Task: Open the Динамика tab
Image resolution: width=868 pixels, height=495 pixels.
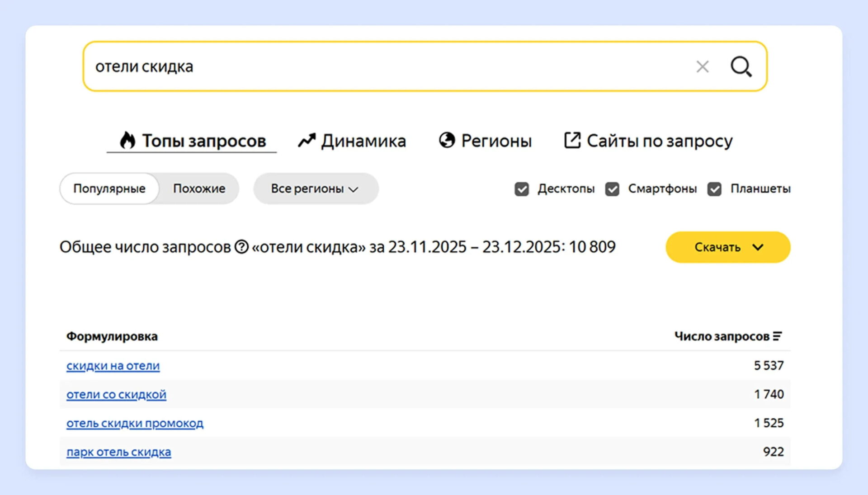Action: pos(363,141)
